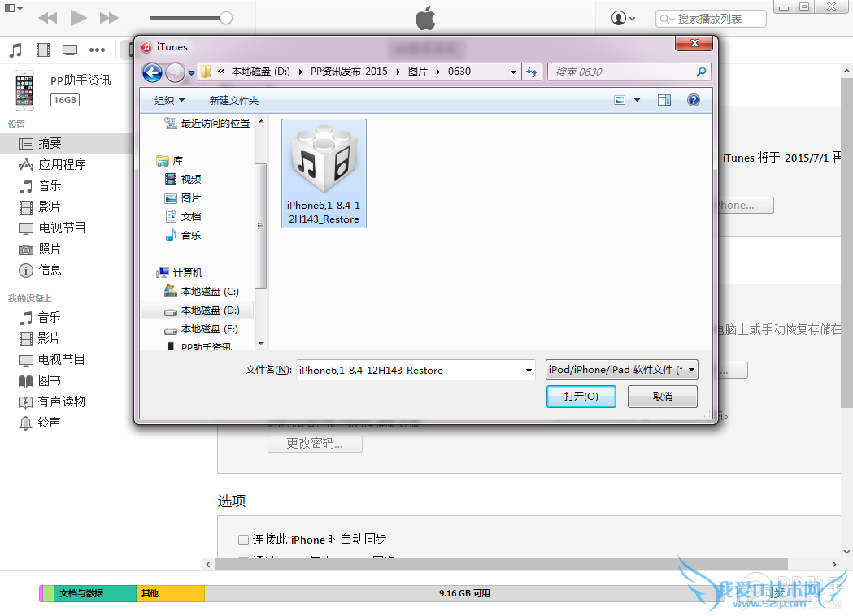
Task: Toggle 连接此 iPhone 时自动同步 checkbox
Action: coord(243,540)
